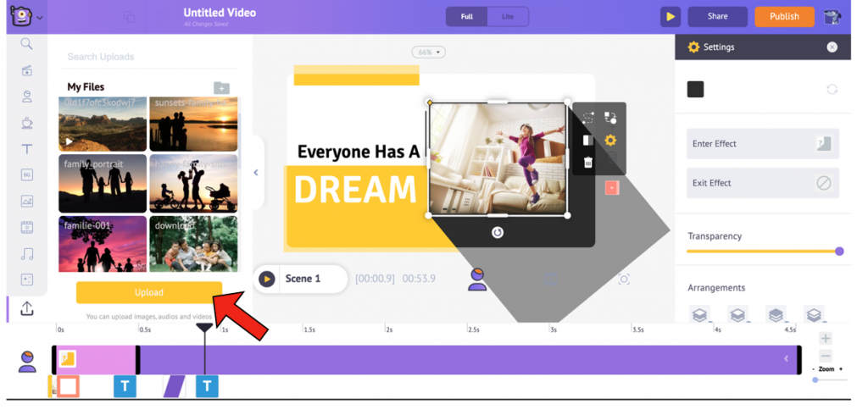Click the Exit Effect option
The height and width of the screenshot is (415, 868).
click(762, 183)
